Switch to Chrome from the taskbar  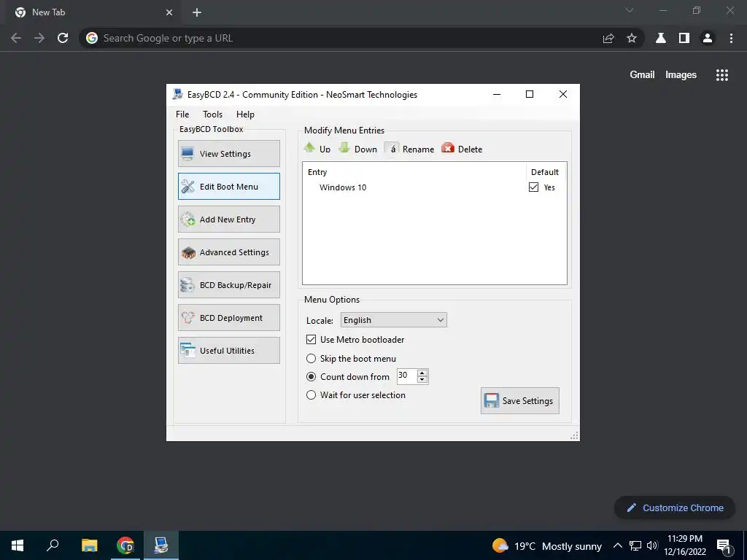(125, 545)
